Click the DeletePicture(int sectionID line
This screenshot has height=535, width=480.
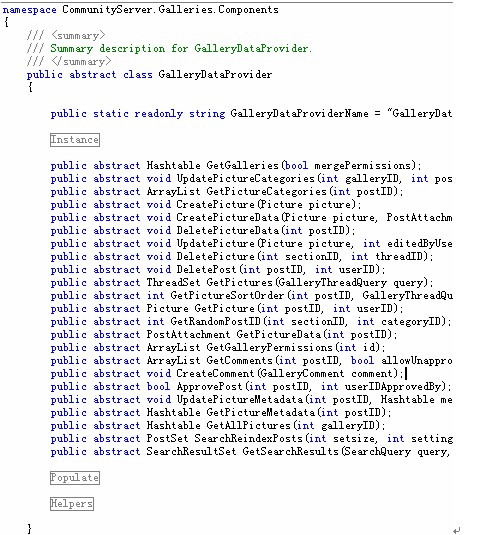(242, 256)
